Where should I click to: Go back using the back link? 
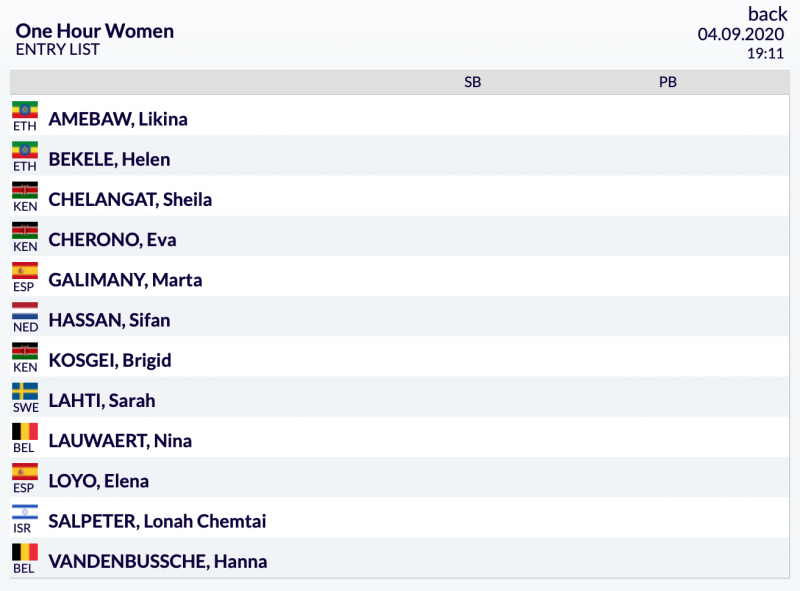coord(767,14)
